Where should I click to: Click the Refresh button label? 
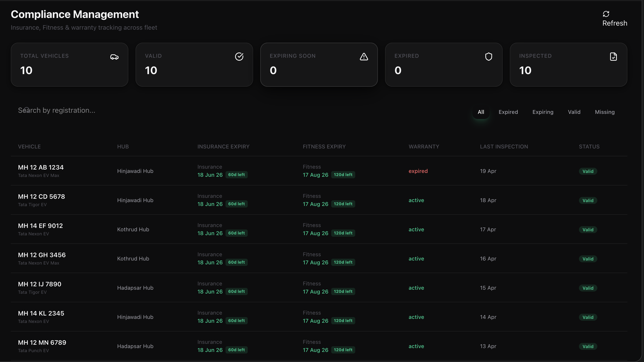(615, 23)
